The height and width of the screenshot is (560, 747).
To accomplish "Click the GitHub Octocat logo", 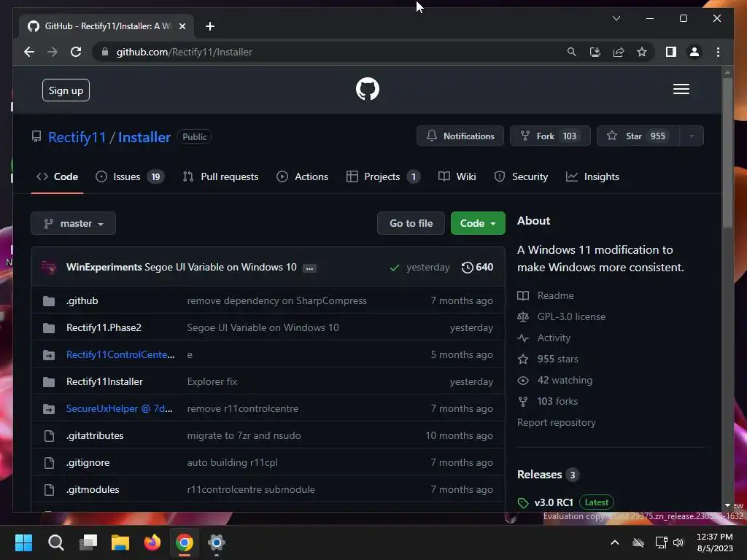I will (x=368, y=89).
